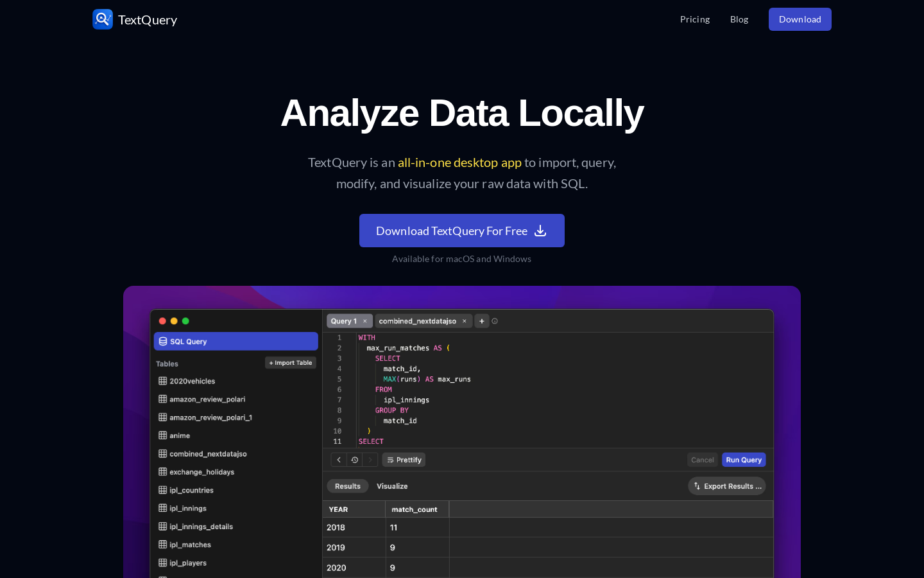Go to next query in history
The width and height of the screenshot is (924, 578).
coord(370,460)
